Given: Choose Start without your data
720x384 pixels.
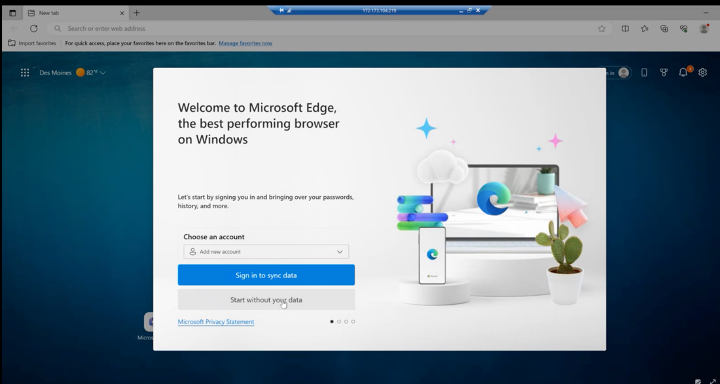Looking at the screenshot, I should point(266,299).
